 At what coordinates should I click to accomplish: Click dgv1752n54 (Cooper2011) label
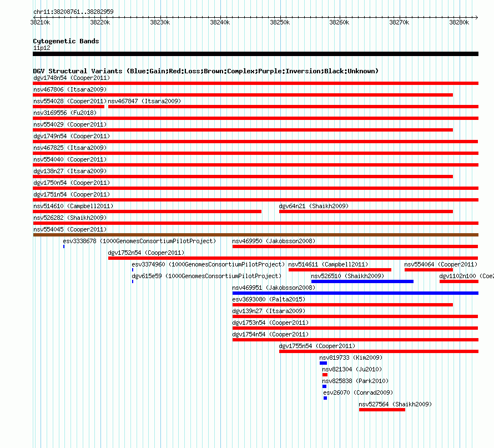click(146, 253)
